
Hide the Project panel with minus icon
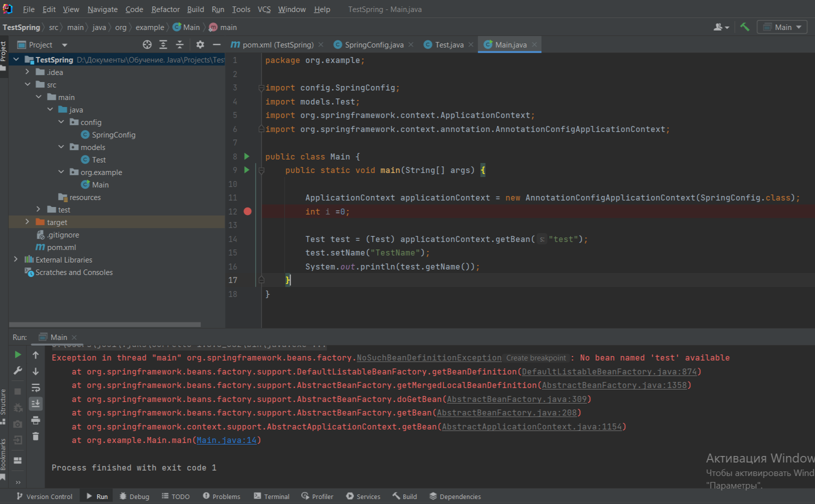(217, 44)
